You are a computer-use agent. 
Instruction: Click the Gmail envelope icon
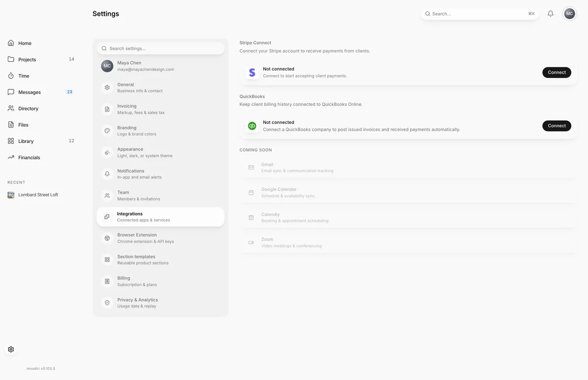(251, 167)
